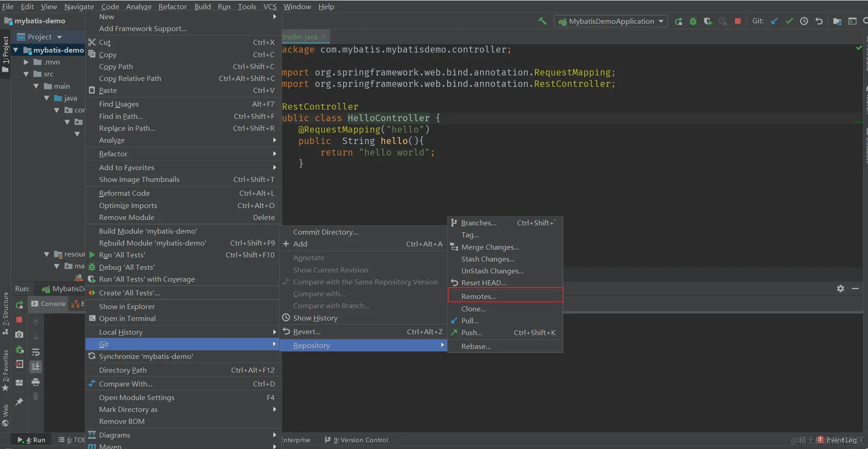Image resolution: width=868 pixels, height=449 pixels.
Task: Collapse the src folder arrow
Action: [x=26, y=74]
